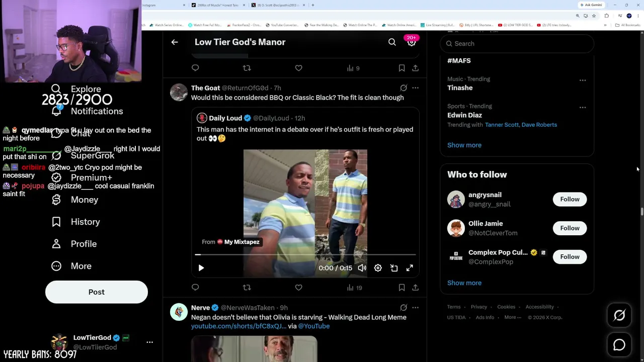Viewport: 644px width, 362px height.
Task: Show more accounts to follow
Action: [464, 283]
